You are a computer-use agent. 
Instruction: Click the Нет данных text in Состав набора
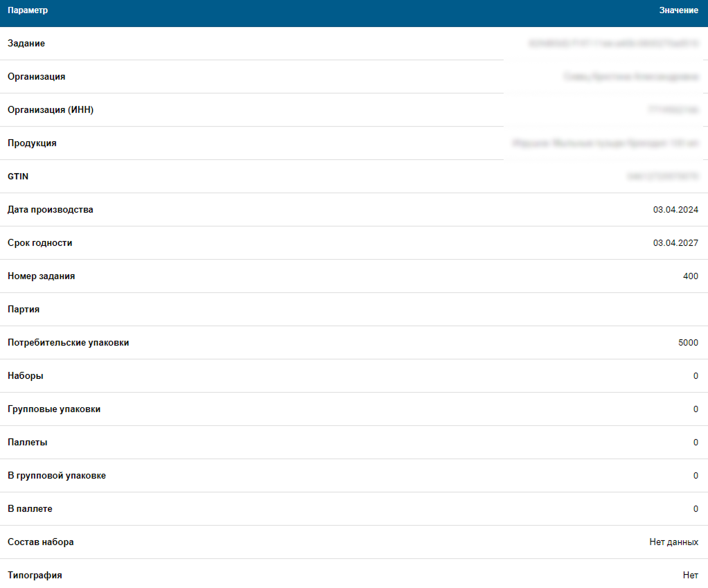click(x=673, y=542)
